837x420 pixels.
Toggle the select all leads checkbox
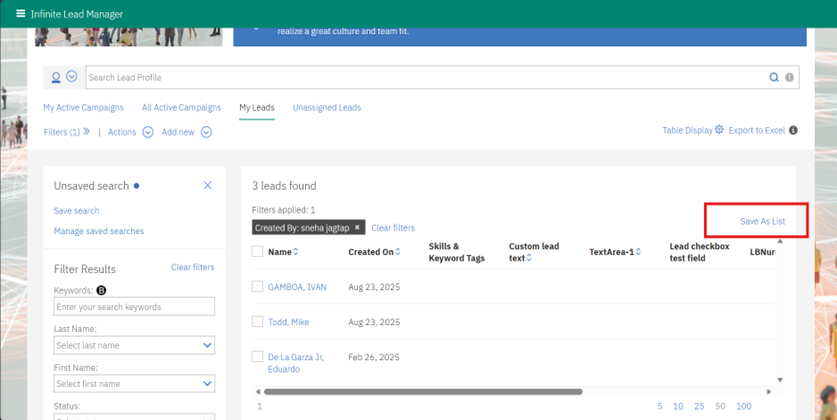(x=257, y=252)
